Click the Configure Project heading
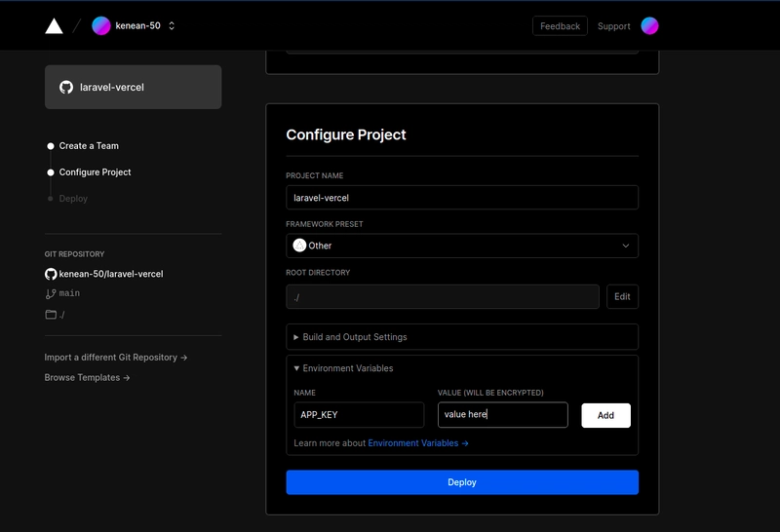Viewport: 780px width, 532px height. coord(346,134)
